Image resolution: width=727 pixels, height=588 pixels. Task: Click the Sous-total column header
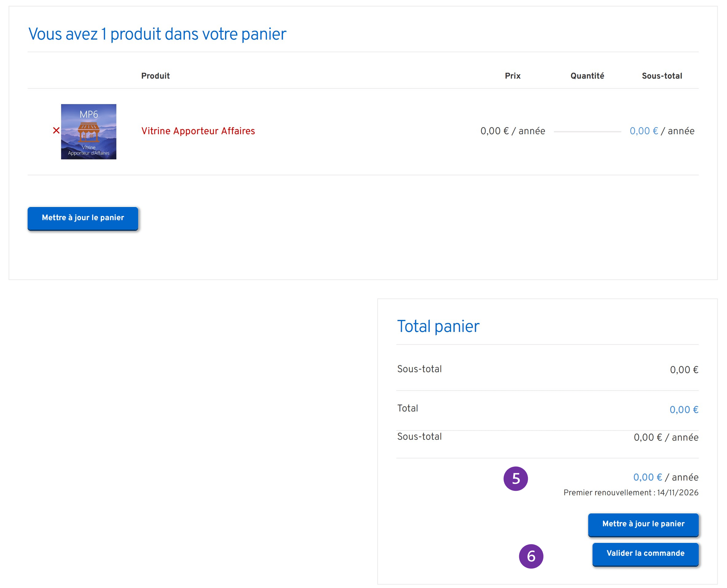pyautogui.click(x=662, y=76)
